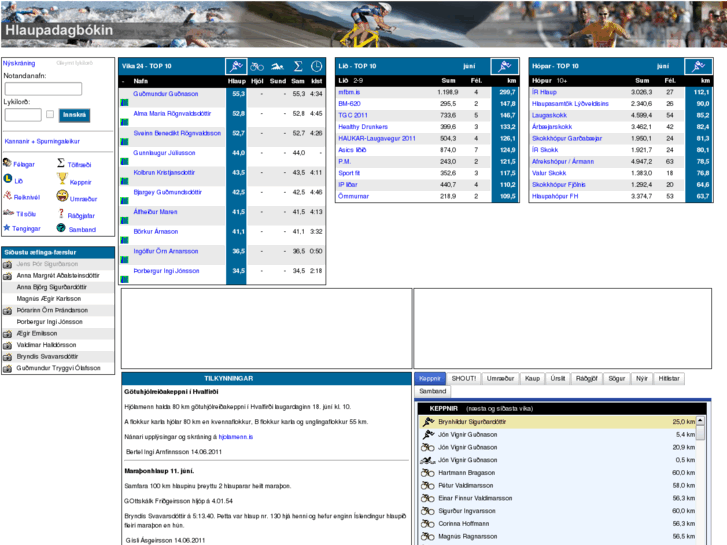Click the Notandanafn username field

pyautogui.click(x=43, y=89)
